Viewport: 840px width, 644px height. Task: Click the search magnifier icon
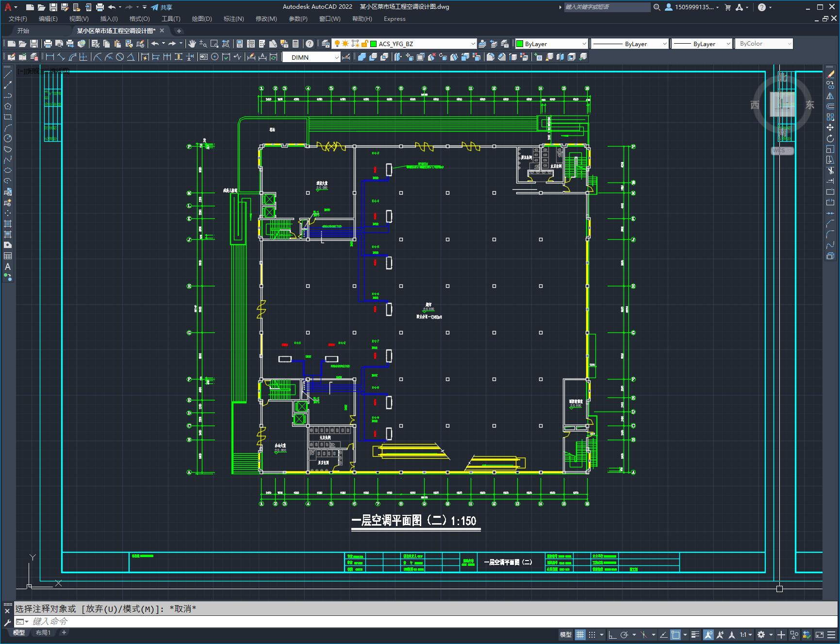[657, 7]
